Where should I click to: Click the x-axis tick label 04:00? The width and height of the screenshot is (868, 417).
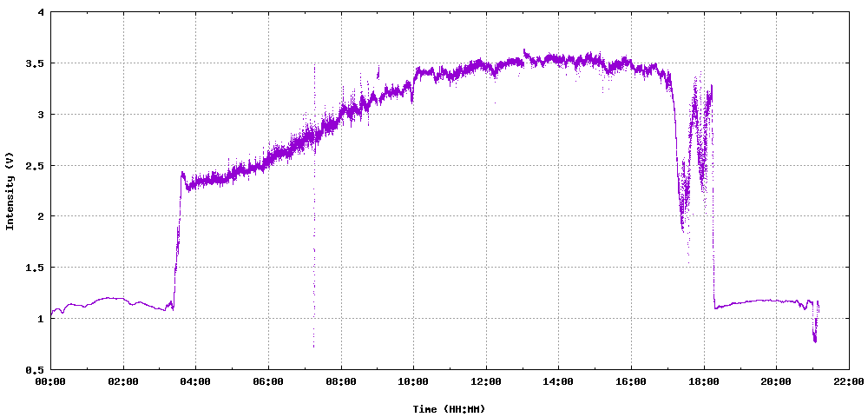tap(196, 381)
